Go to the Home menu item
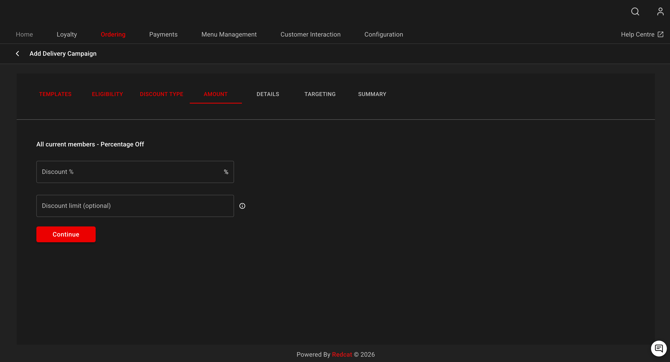The image size is (670, 362). (24, 35)
